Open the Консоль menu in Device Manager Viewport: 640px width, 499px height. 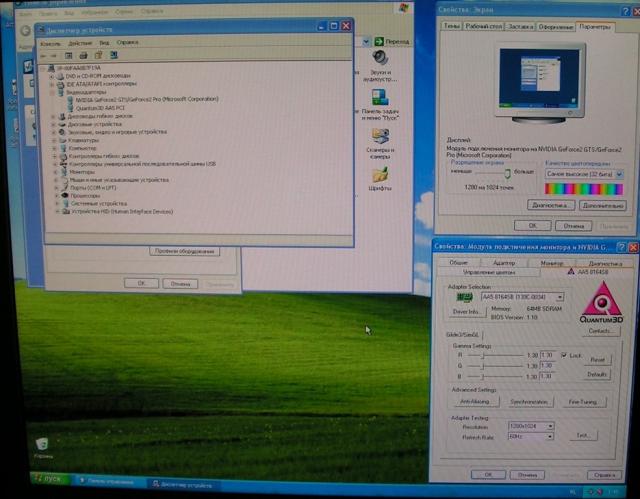[50, 43]
